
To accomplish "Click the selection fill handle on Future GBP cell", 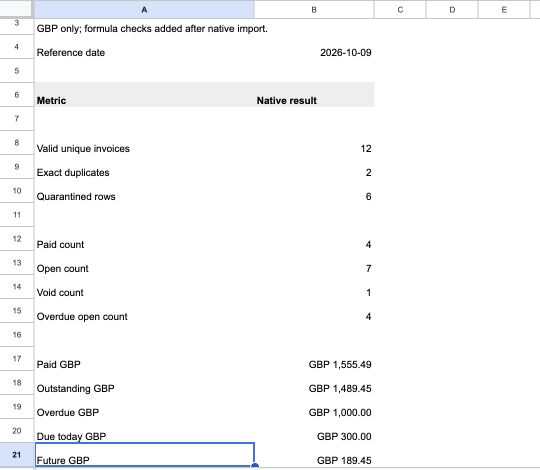I will tap(255, 466).
